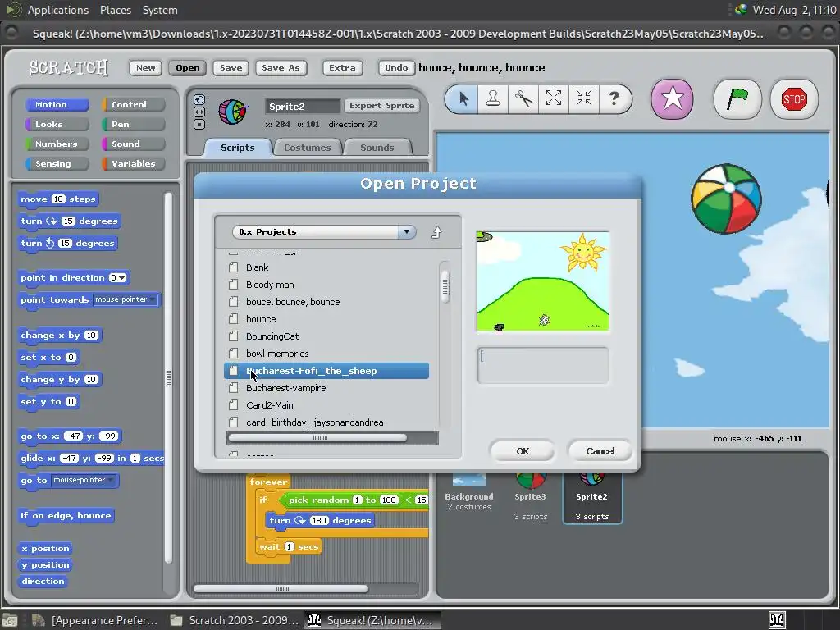Open the Applications menu
The image size is (840, 630).
[58, 10]
